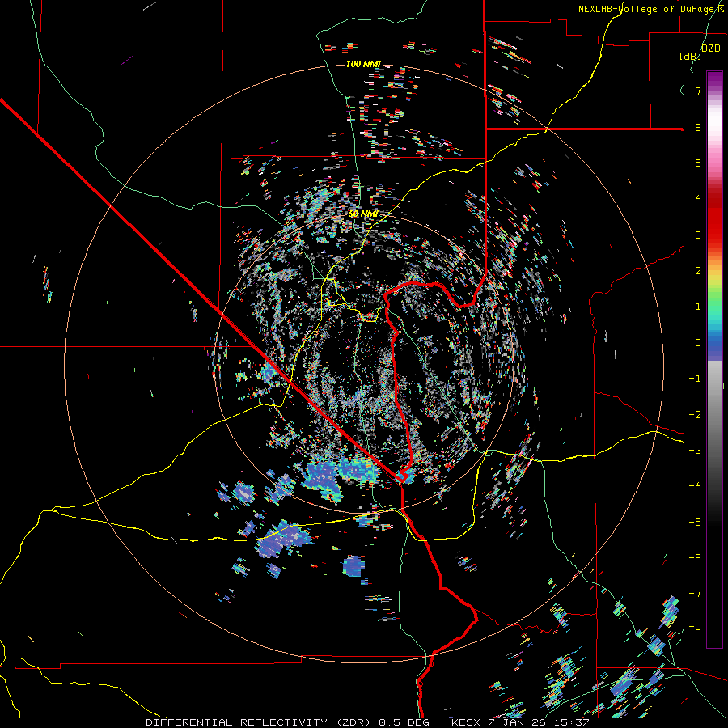This screenshot has height=728, width=728.
Task: Click the "DZD" legend title
Action: pyautogui.click(x=711, y=49)
